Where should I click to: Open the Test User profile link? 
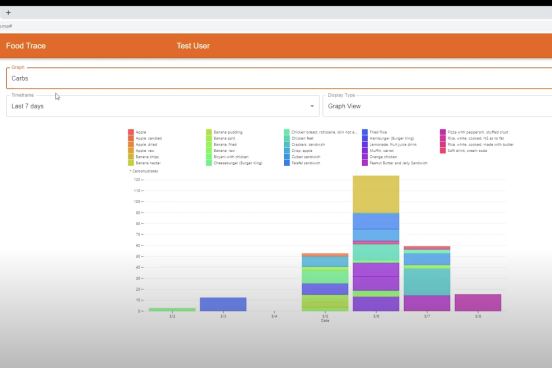click(193, 46)
